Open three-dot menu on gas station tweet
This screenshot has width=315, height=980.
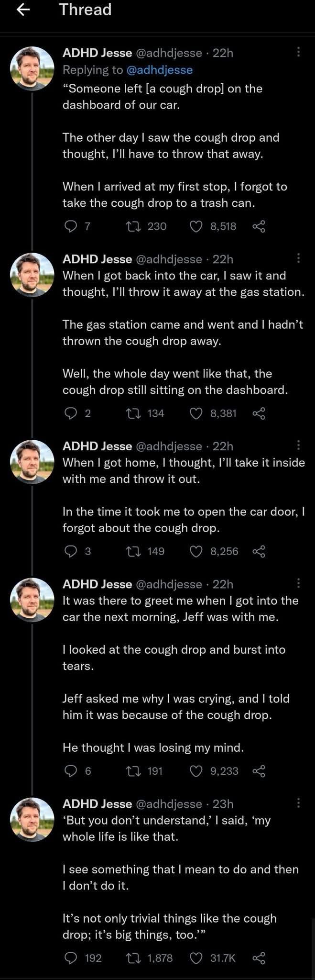point(298,258)
